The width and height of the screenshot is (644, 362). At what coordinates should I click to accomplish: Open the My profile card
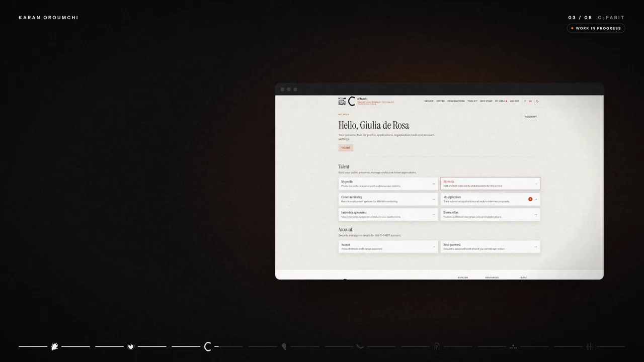[388, 184]
